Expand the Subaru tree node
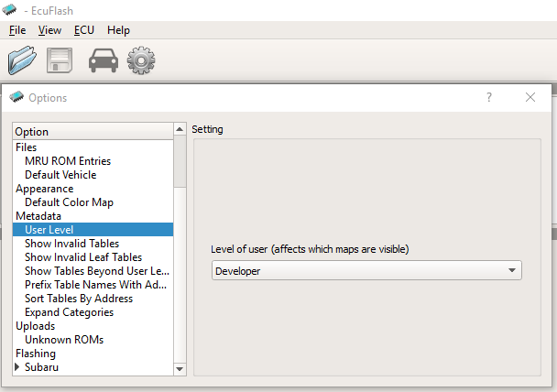This screenshot has width=557, height=392. 16,366
